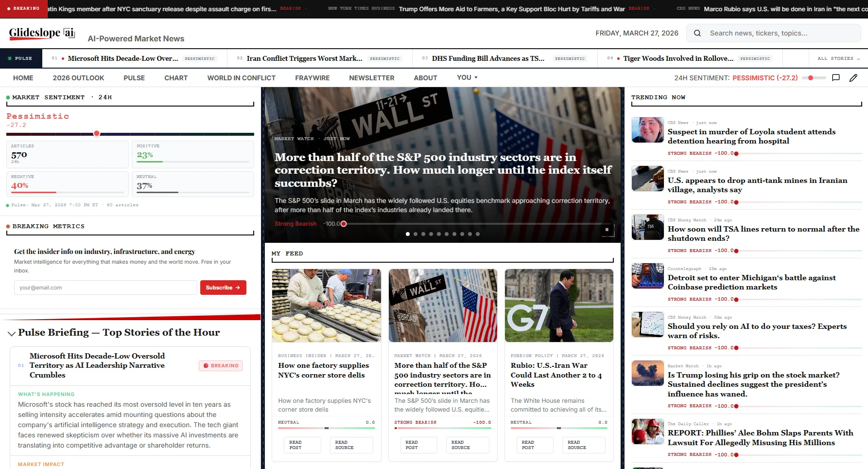Click READ SOURCE under S&P 500 card
This screenshot has height=469, width=868.
[x=468, y=445]
